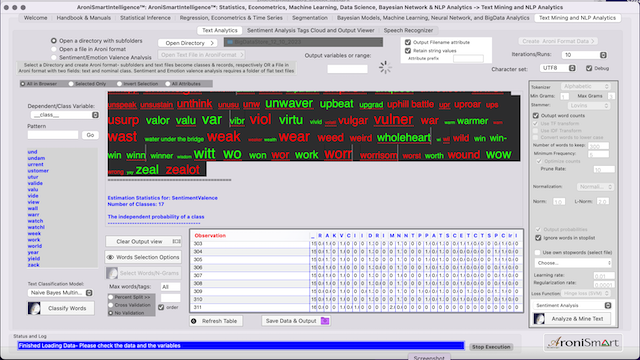
Task: Click 'unwaver' in the word cloud
Action: point(289,103)
